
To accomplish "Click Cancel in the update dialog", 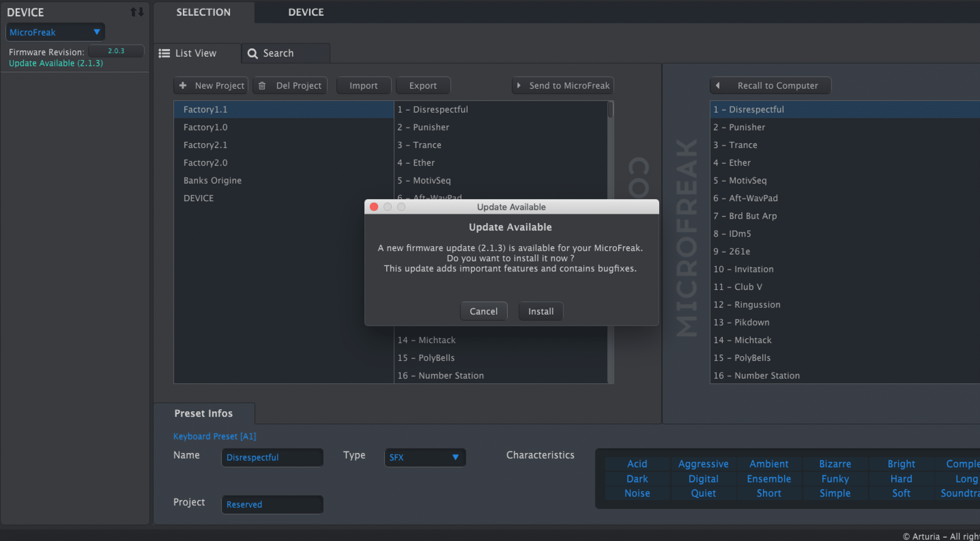I will [x=483, y=311].
